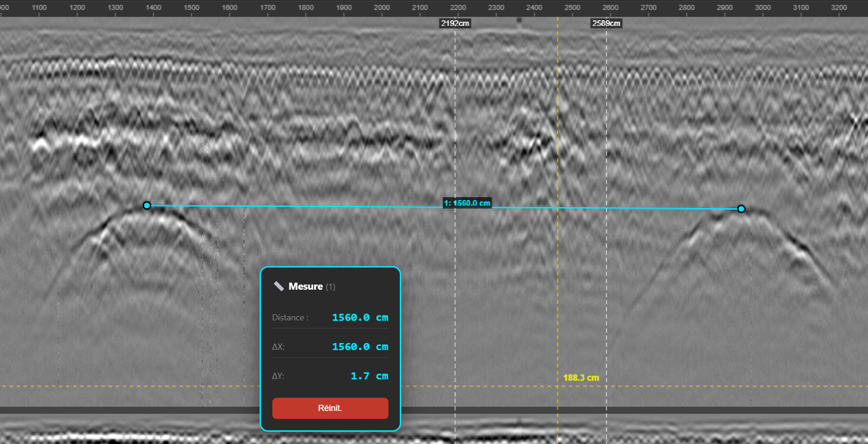Click the vertical yellow dashed cursor line
The image size is (868, 444).
pos(558,189)
